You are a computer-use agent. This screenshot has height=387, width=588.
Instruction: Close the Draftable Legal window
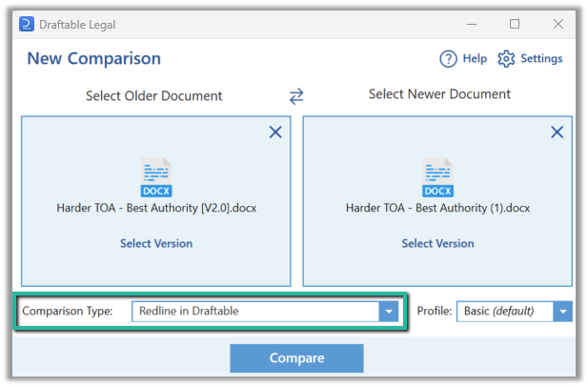pyautogui.click(x=558, y=25)
